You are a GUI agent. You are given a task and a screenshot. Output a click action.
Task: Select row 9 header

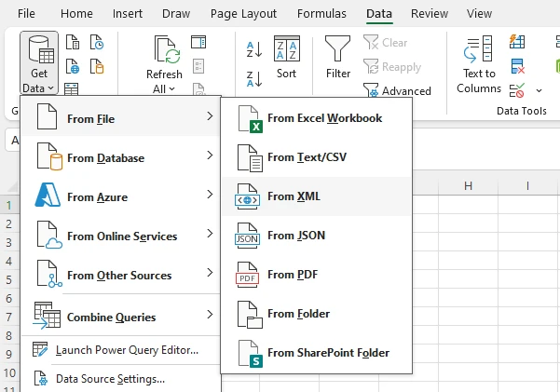[x=9, y=354]
